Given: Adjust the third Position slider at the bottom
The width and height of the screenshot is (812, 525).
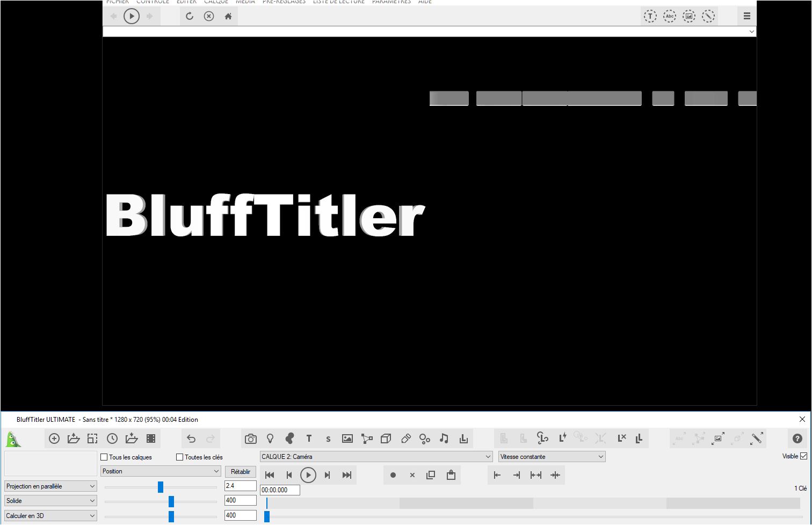Looking at the screenshot, I should point(171,516).
